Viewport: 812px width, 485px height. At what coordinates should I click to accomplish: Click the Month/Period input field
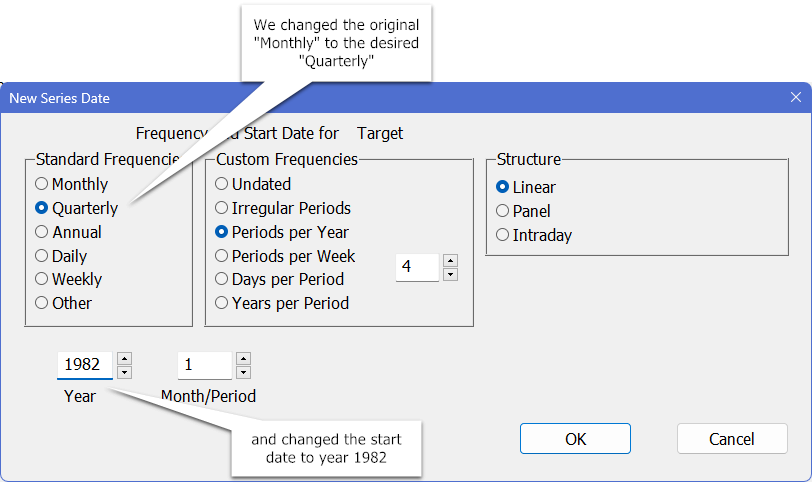[204, 365]
